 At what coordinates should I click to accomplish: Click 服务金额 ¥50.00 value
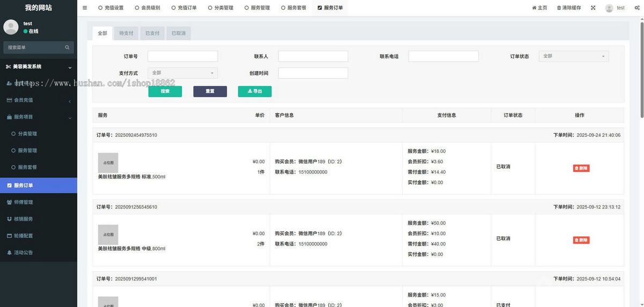tap(438, 223)
